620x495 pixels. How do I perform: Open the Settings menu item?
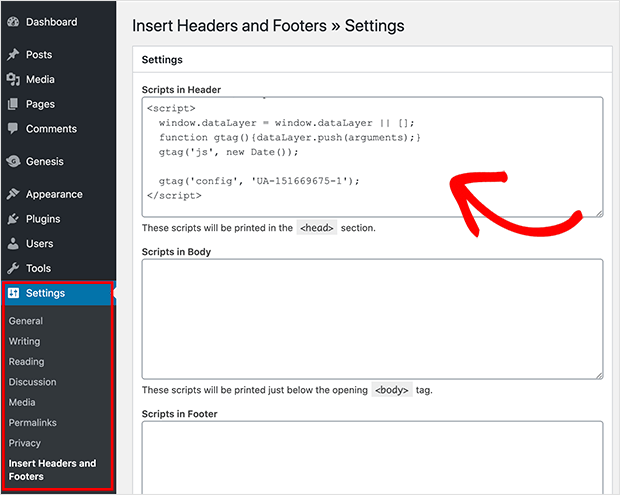pyautogui.click(x=58, y=293)
